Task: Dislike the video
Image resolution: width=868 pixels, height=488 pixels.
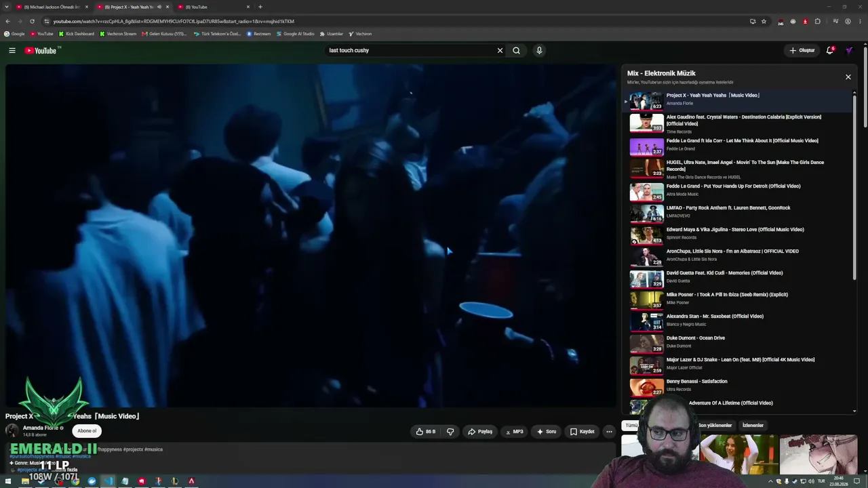Action: click(x=450, y=431)
